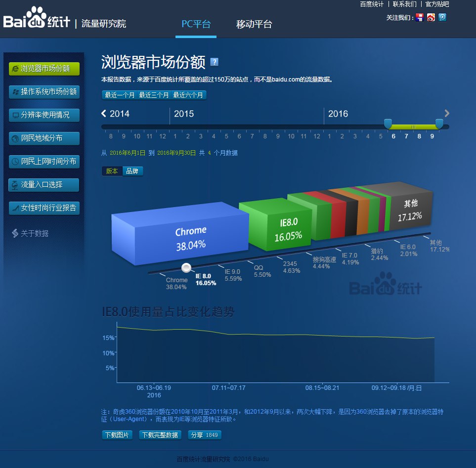Click the Windows flag icon in 操作系统市场份额
This screenshot has height=468, width=476.
tap(16, 92)
